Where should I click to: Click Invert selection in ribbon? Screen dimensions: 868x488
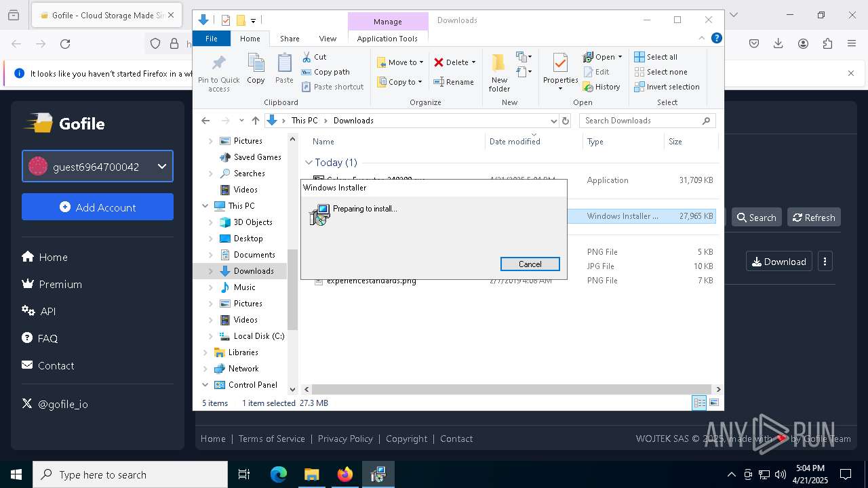[667, 87]
